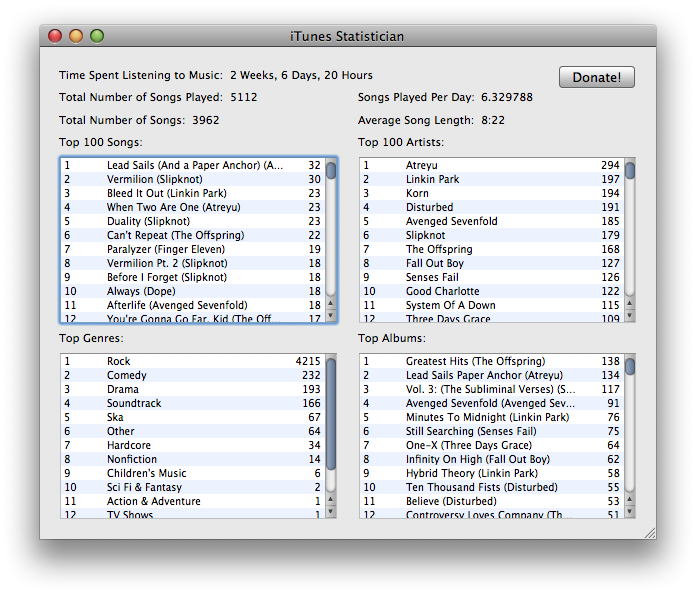Select the Hardcore genre row
This screenshot has width=696, height=594.
click(193, 445)
